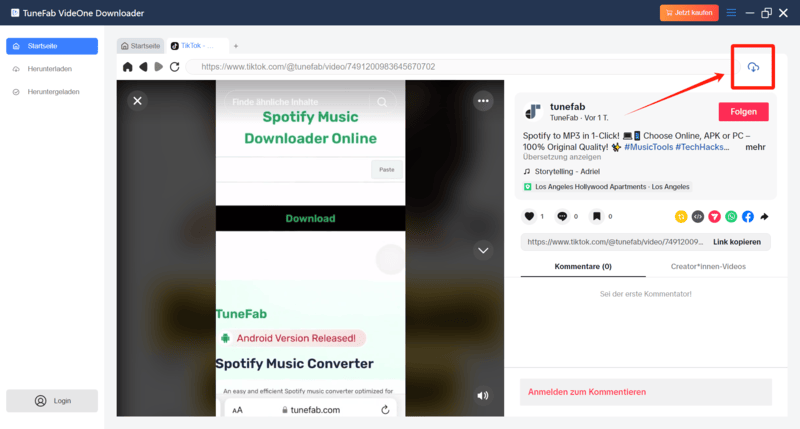This screenshot has height=429, width=800.
Task: Bookmark the video with the save icon
Action: (x=596, y=216)
